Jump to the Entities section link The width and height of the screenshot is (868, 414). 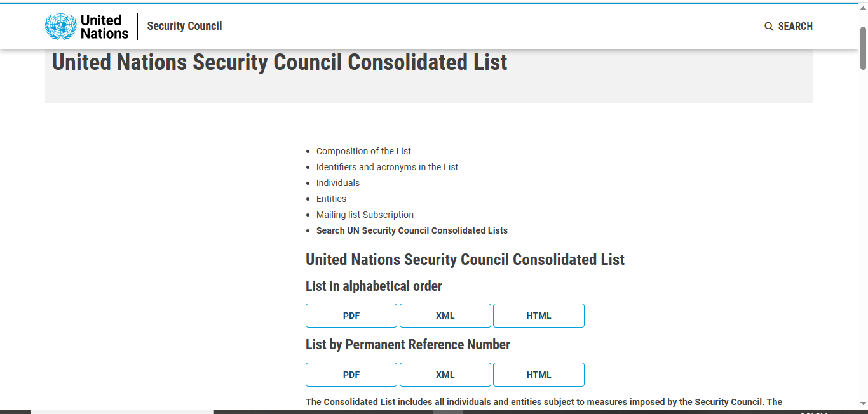pyautogui.click(x=331, y=199)
